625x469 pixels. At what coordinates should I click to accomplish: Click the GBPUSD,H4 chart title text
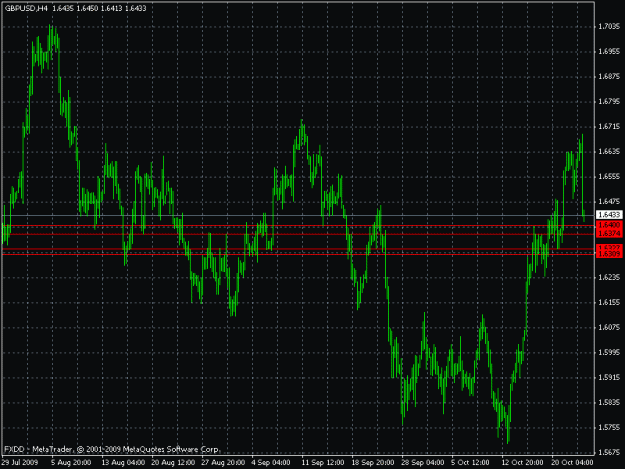pos(26,8)
